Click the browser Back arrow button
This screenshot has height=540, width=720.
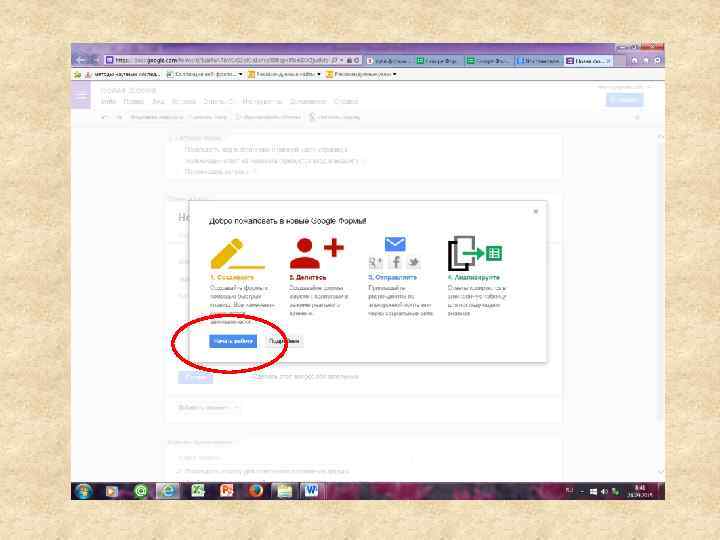[x=80, y=60]
